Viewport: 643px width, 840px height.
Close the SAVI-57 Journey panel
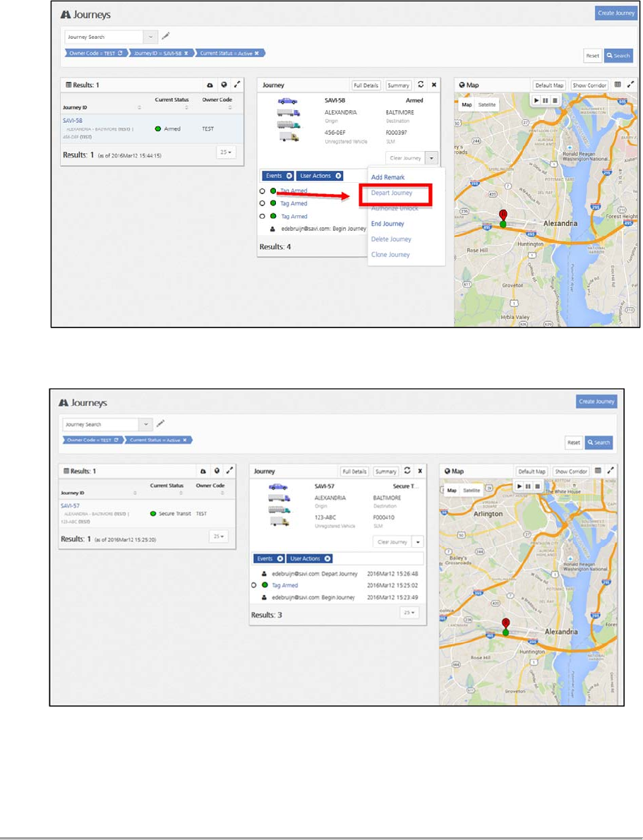[420, 471]
